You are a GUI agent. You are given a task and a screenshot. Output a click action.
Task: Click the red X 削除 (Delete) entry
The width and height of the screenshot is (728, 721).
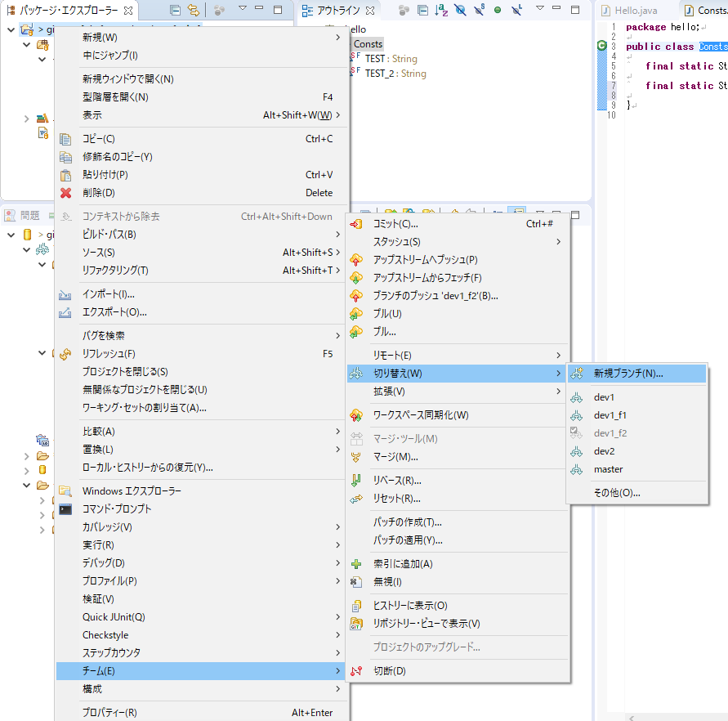[202, 193]
